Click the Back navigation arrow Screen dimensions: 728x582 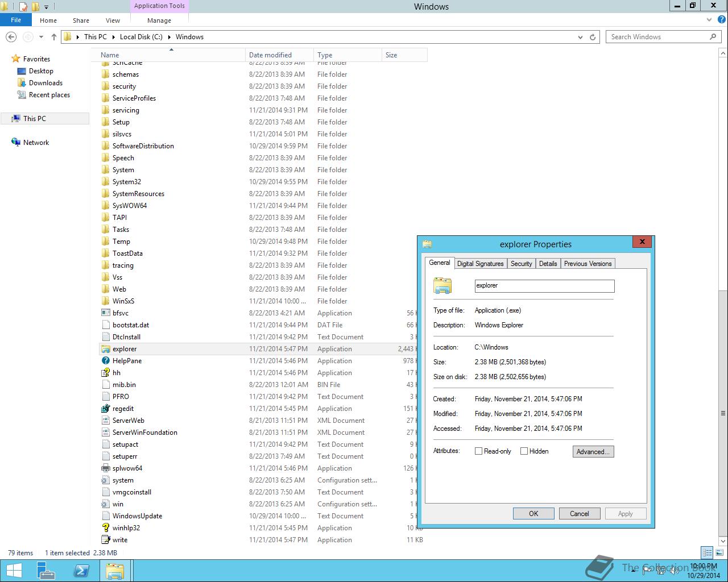[11, 37]
